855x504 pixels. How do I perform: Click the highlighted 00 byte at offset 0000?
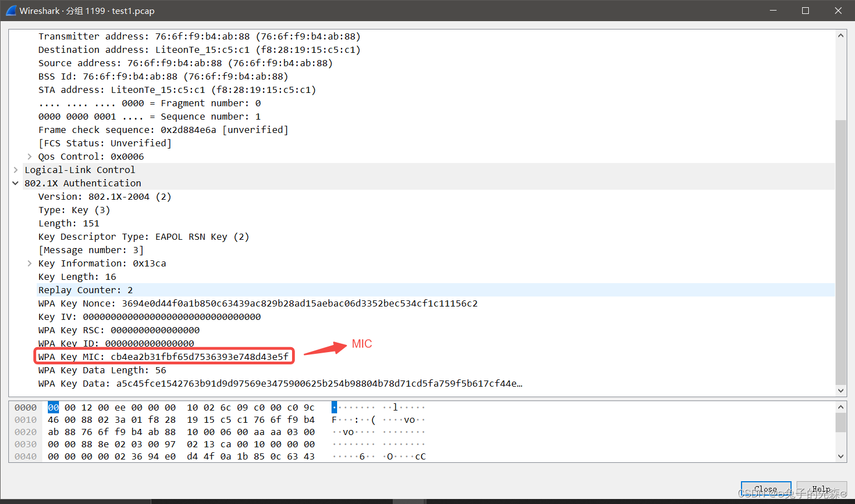53,407
